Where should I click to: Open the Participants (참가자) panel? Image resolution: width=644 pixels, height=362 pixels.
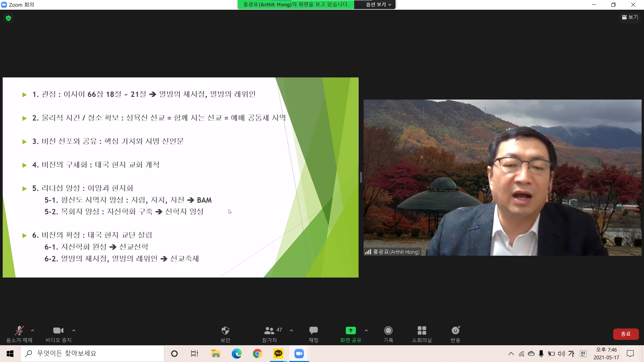[269, 334]
